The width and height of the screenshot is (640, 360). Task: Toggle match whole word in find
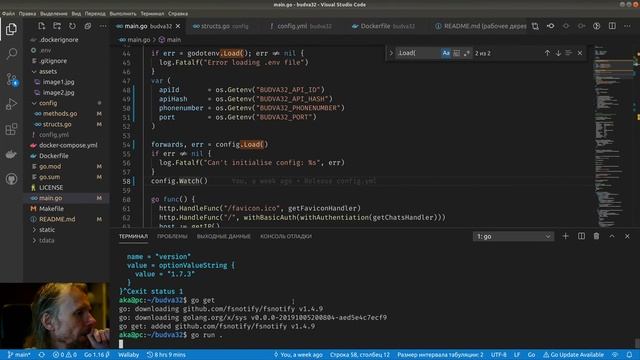click(456, 53)
